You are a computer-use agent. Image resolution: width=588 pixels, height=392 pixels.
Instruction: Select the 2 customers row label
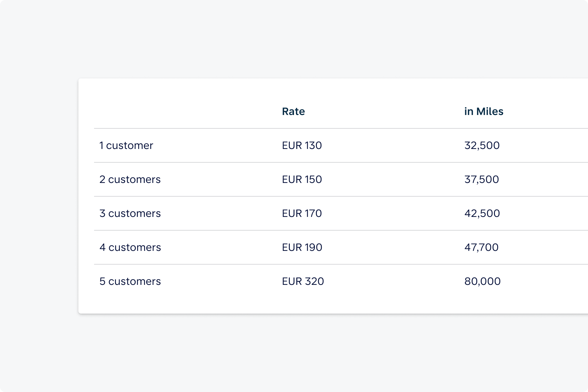130,179
